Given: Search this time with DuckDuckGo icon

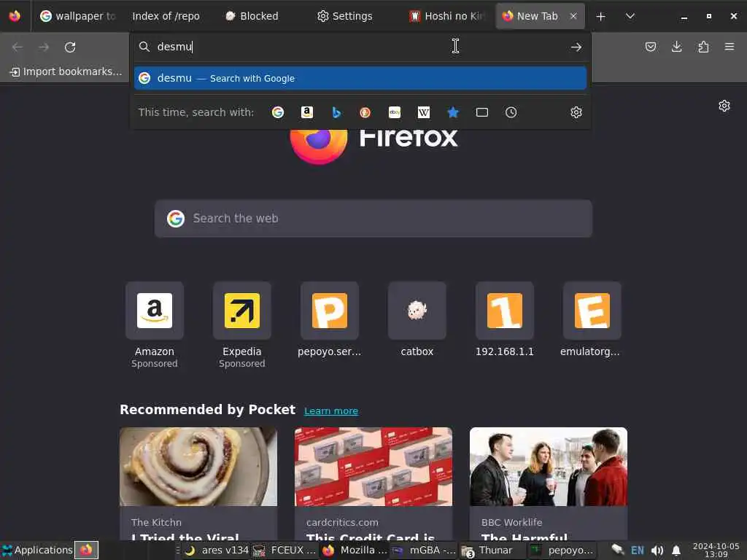Looking at the screenshot, I should pyautogui.click(x=365, y=112).
